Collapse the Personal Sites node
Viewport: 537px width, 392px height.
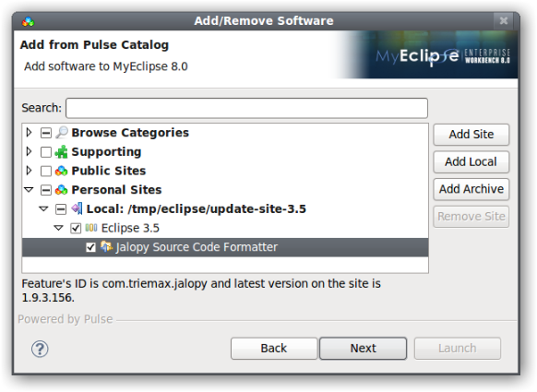tap(30, 189)
